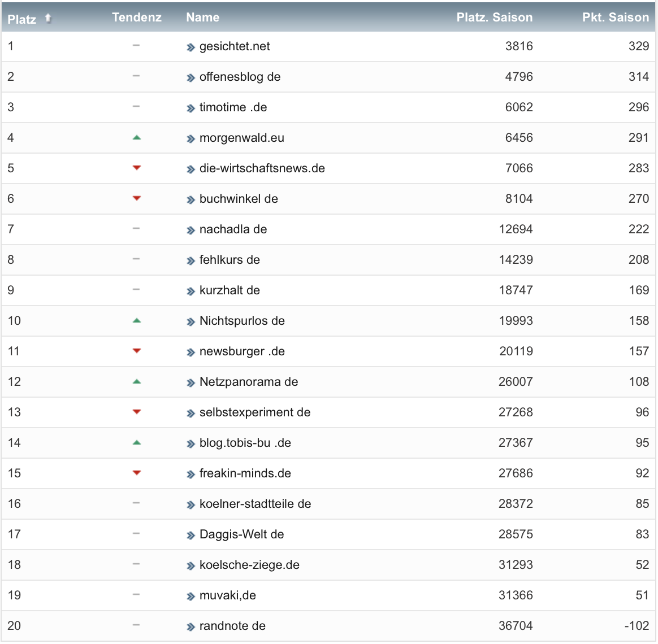Screen dimensions: 658x644
Task: Click the double-chevron icon beside nachadla de
Action: (191, 230)
